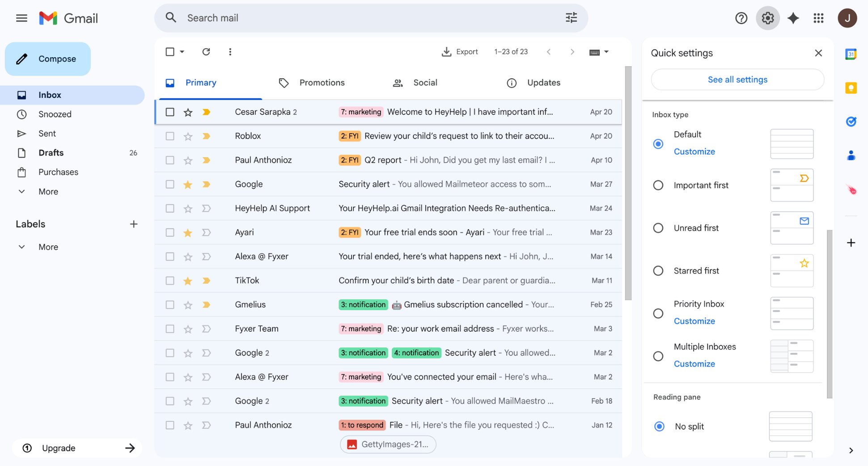Refresh the inbox
Screen dimensions: 868x466
point(206,52)
